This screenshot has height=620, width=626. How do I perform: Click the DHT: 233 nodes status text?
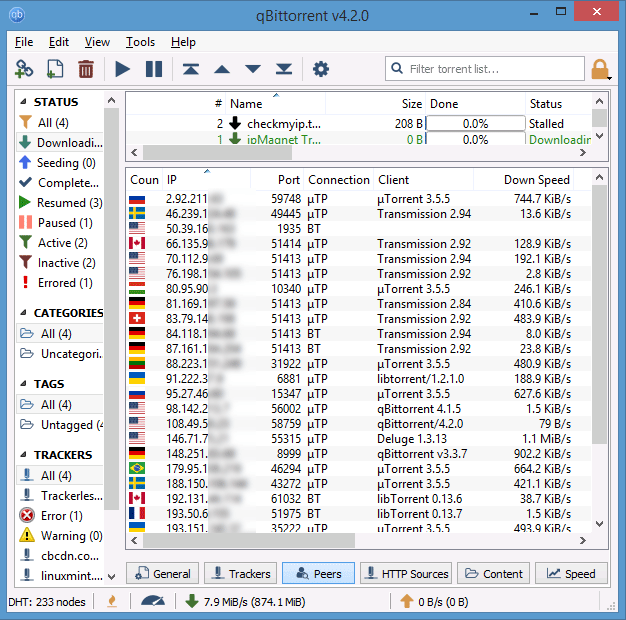point(47,602)
